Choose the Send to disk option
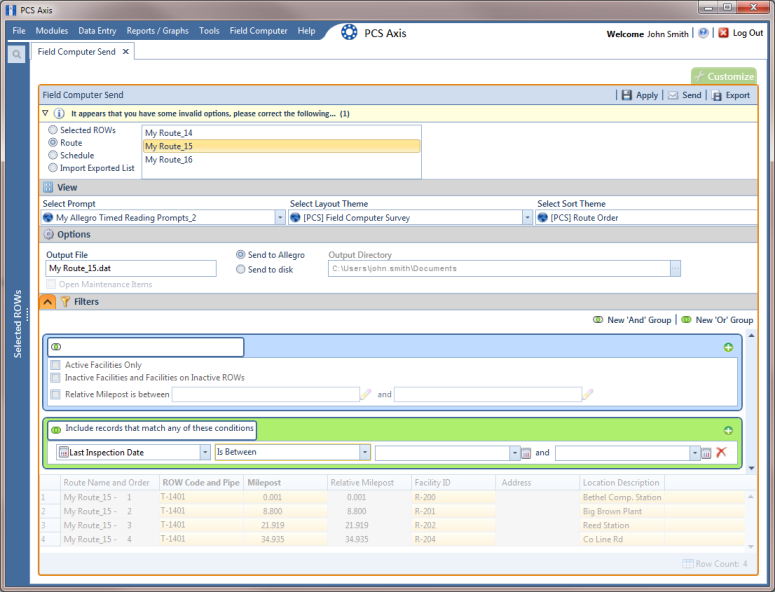The width and height of the screenshot is (775, 592). coord(241,269)
